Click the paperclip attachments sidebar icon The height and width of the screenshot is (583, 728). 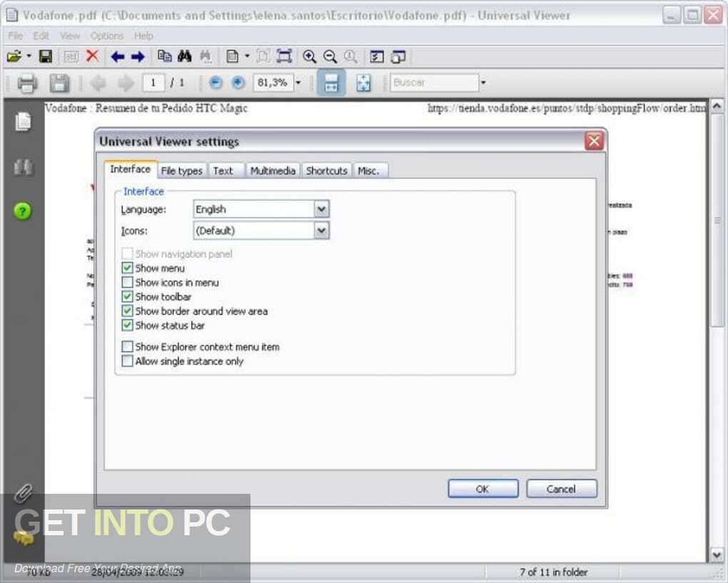click(x=24, y=493)
